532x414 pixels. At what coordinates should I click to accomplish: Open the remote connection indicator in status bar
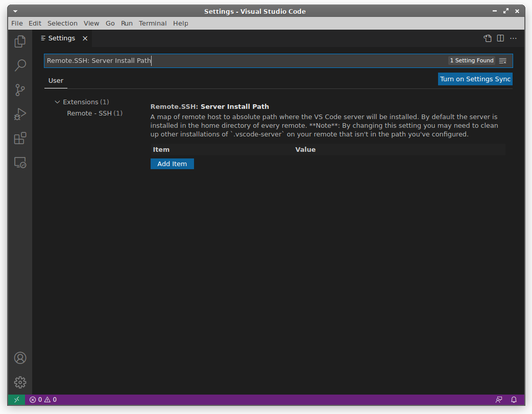(16, 400)
